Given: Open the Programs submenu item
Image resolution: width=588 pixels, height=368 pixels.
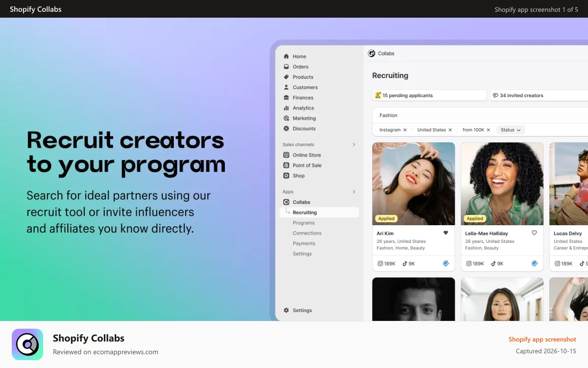Looking at the screenshot, I should click(304, 223).
